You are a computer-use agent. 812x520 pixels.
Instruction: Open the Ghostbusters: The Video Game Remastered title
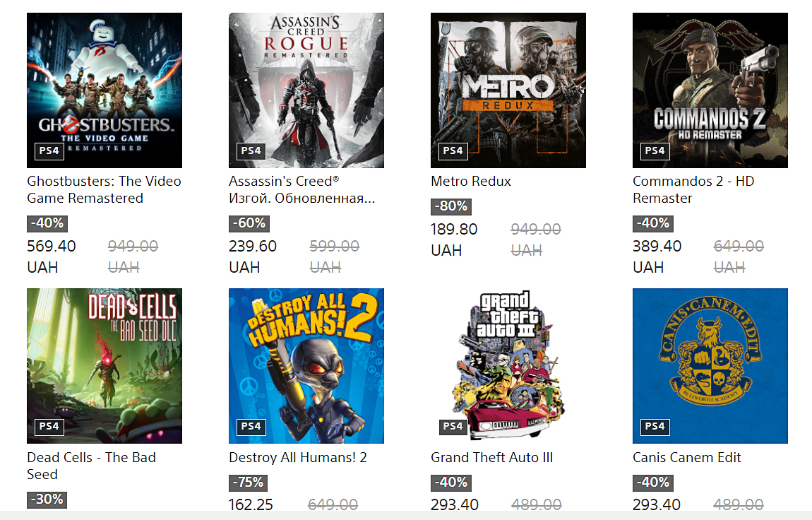point(104,189)
